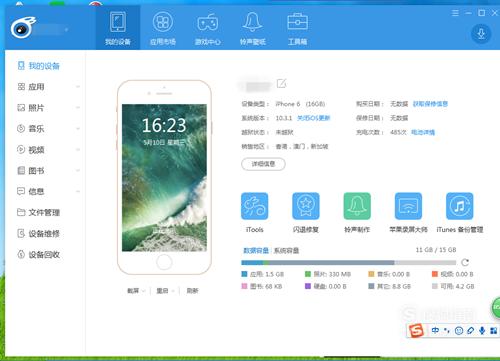Launch the iTools rabbit icon

(x=255, y=206)
